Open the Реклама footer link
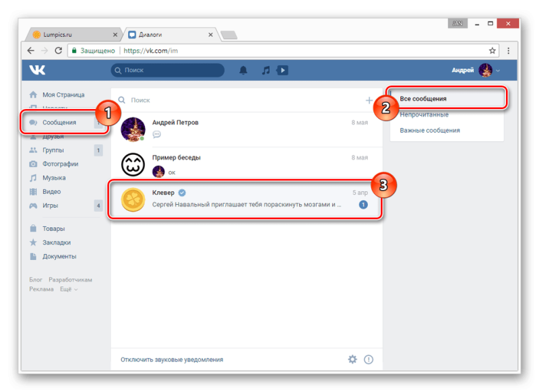539x392 pixels. click(41, 289)
